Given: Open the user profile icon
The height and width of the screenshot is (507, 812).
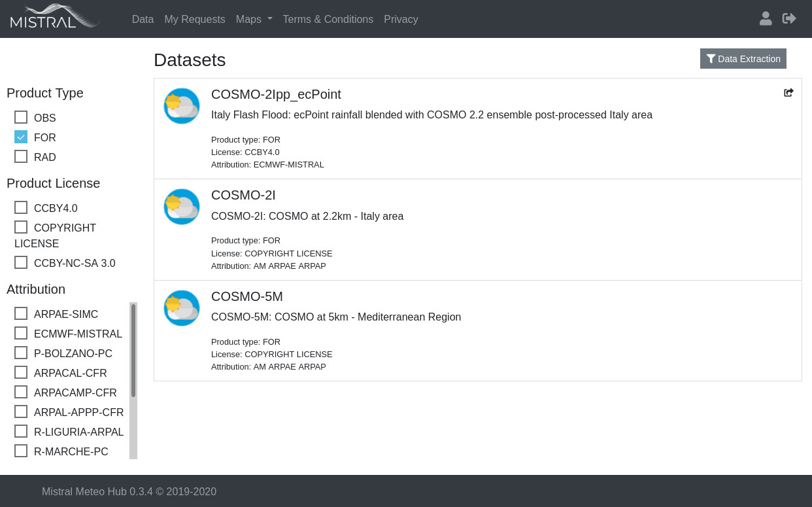Looking at the screenshot, I should pyautogui.click(x=766, y=18).
